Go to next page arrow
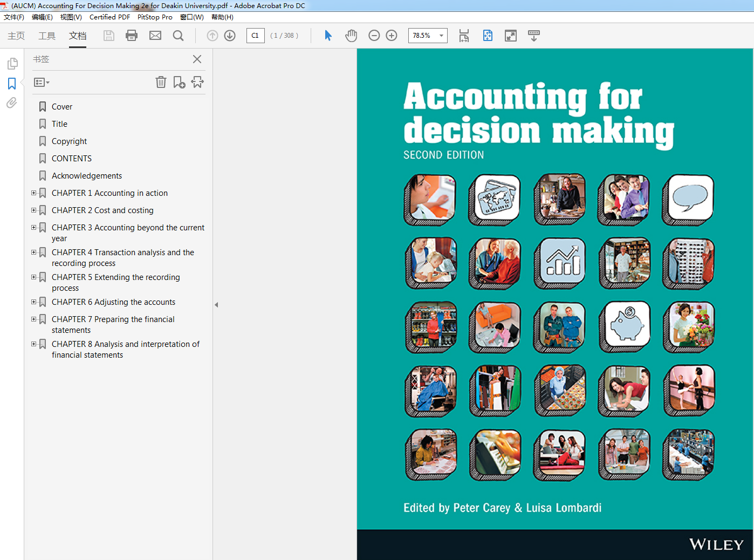754x560 pixels. coord(230,36)
